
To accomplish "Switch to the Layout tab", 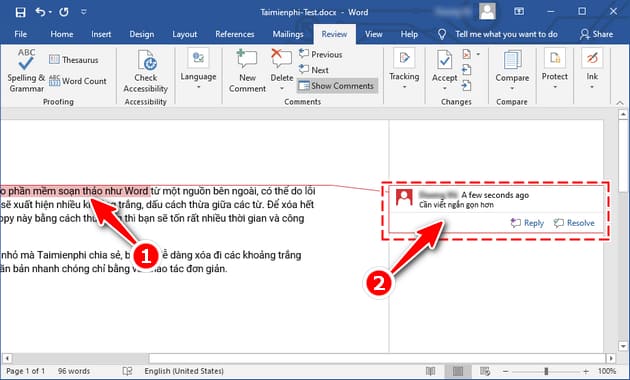I will [184, 34].
